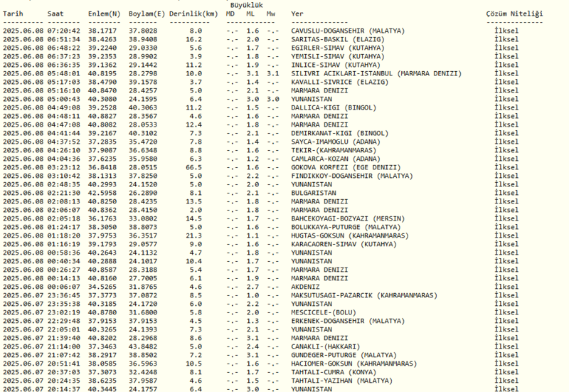Click longitude value '33.0802'
This screenshot has width=569, height=392.
tap(143, 218)
